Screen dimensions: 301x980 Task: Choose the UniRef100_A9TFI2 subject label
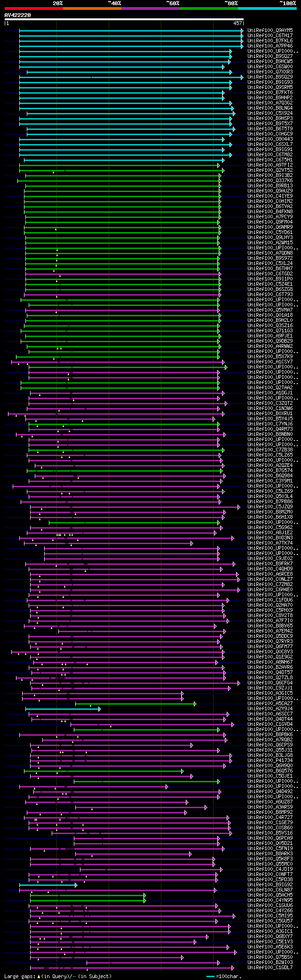point(270,165)
